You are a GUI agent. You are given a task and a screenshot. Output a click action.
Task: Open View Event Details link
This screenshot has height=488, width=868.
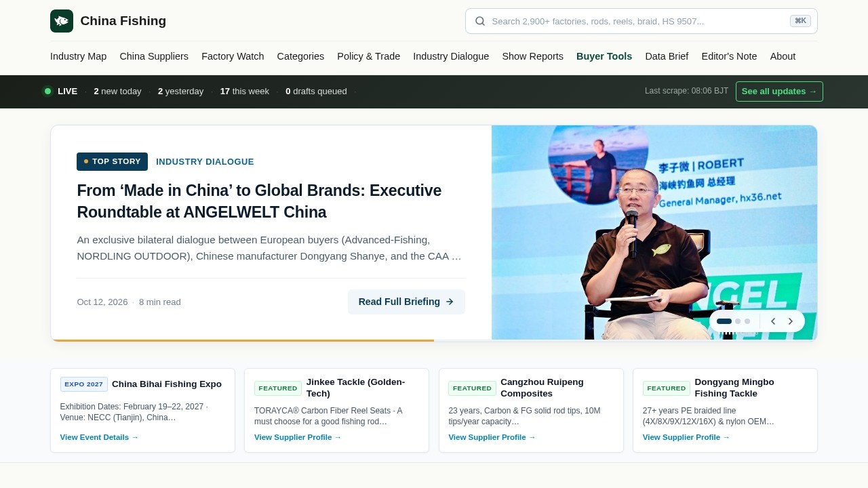(99, 437)
